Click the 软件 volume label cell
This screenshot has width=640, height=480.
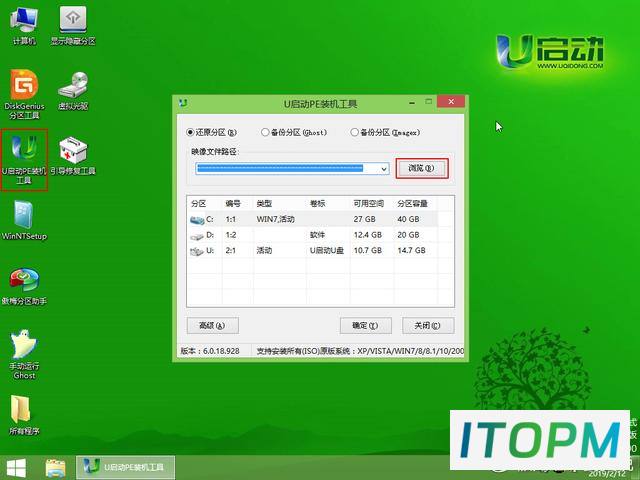pos(317,235)
